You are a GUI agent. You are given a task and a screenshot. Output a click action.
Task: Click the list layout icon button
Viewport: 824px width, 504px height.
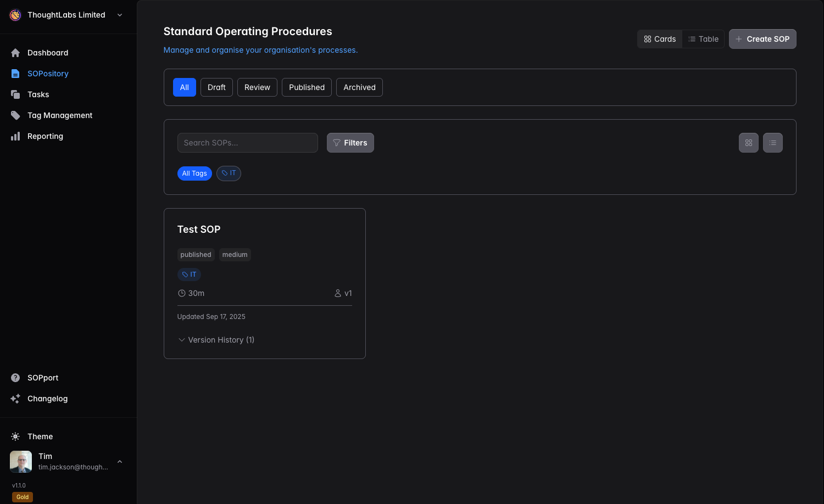pyautogui.click(x=772, y=143)
